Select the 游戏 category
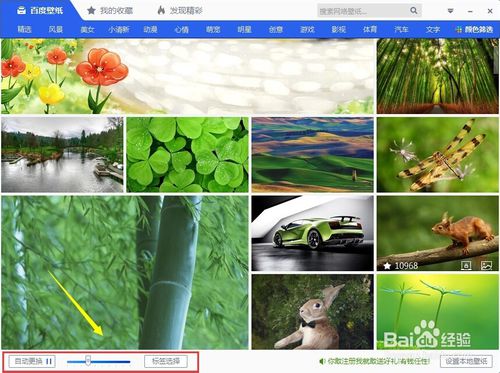The height and width of the screenshot is (373, 500). [307, 29]
